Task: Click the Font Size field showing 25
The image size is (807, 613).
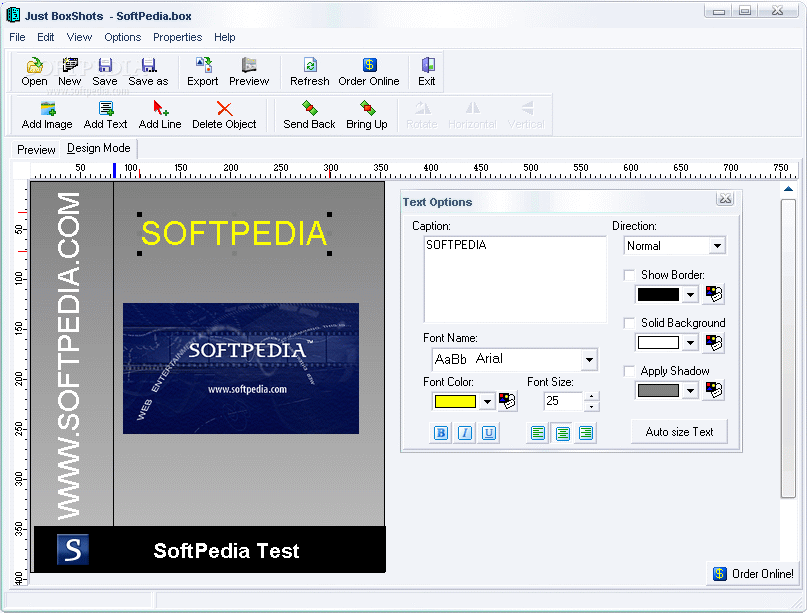Action: [x=563, y=401]
